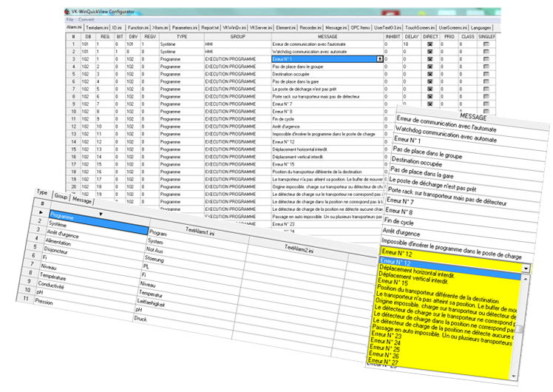Select 'Pression' in the Type list

pos(44,301)
